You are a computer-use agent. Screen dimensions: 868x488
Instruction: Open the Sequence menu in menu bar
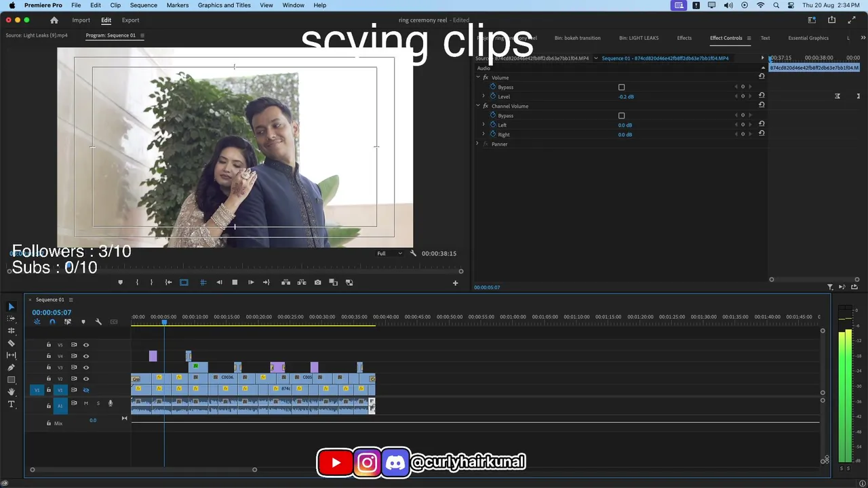click(143, 5)
